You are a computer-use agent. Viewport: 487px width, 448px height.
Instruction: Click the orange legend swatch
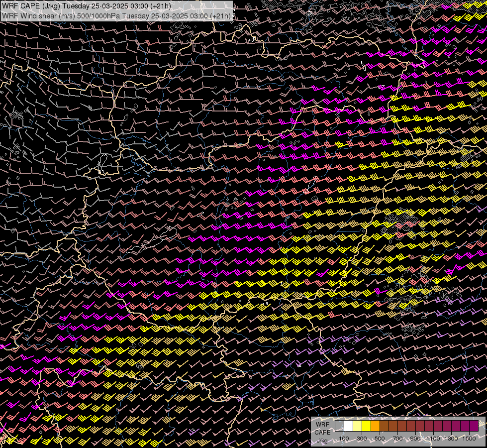pos(375,426)
